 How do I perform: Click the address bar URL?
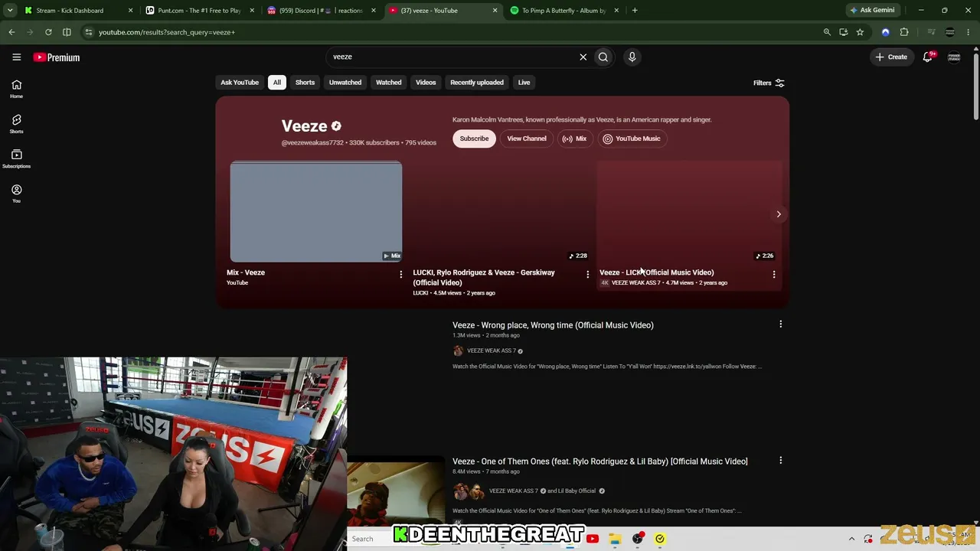[x=167, y=32]
